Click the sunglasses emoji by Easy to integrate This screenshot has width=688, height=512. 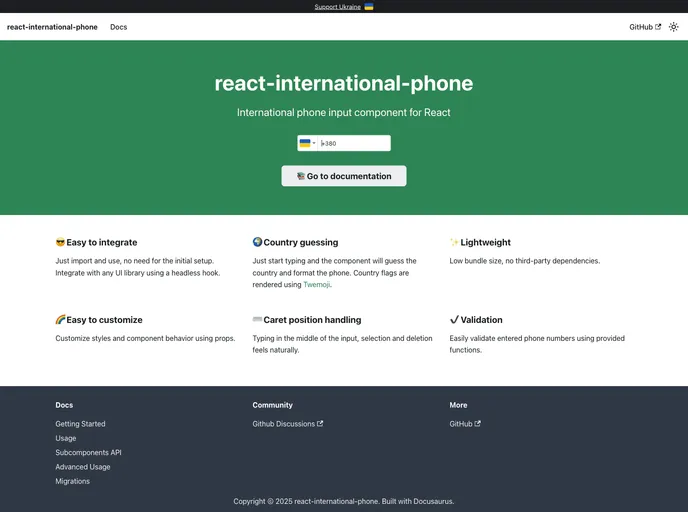(x=60, y=242)
